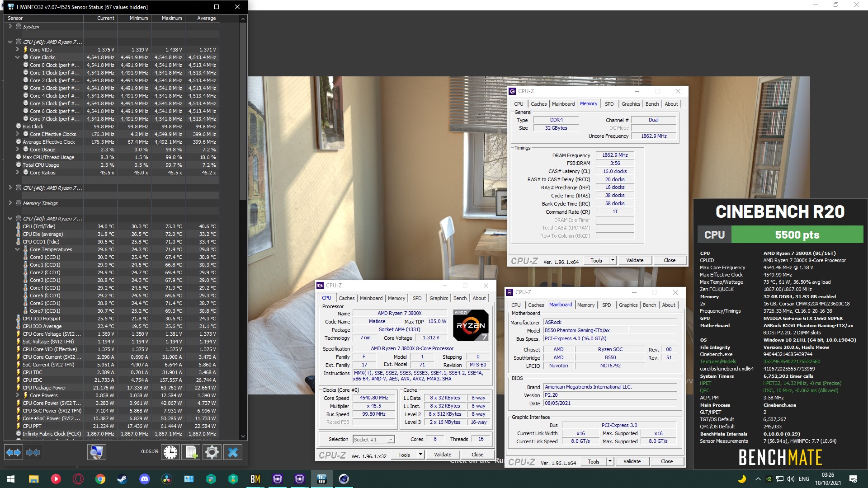Click the volume tray icon

790,479
